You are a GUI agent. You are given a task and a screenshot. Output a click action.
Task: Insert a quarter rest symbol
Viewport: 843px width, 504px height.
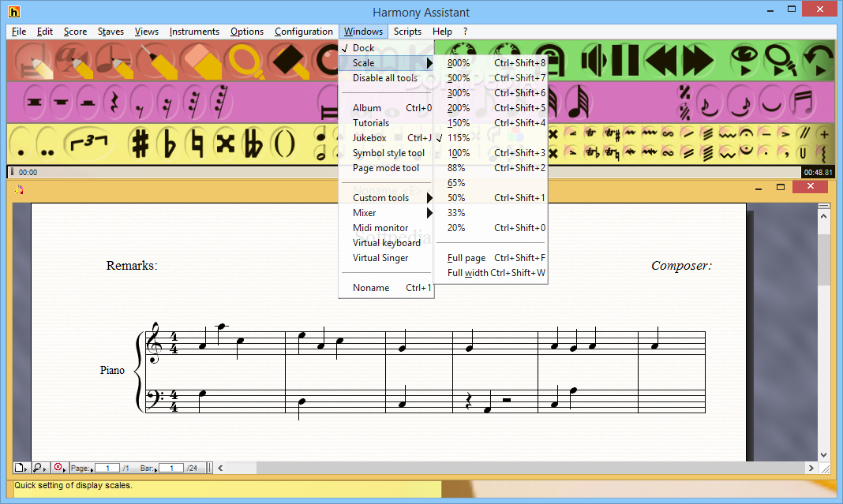point(114,102)
